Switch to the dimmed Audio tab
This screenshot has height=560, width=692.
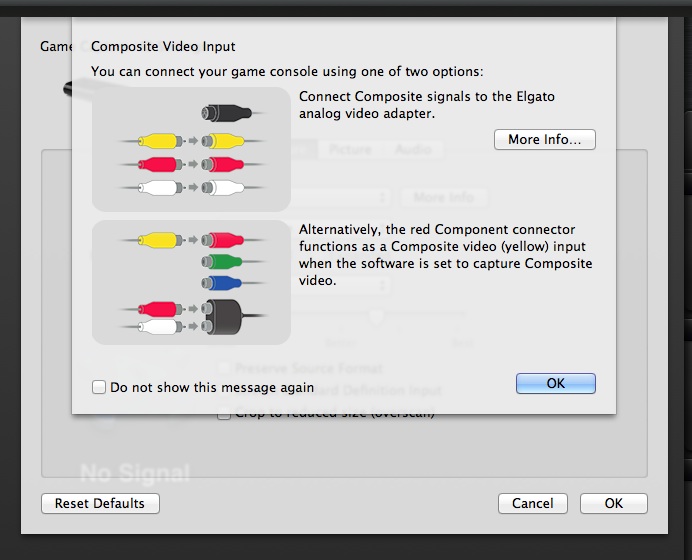click(x=412, y=150)
